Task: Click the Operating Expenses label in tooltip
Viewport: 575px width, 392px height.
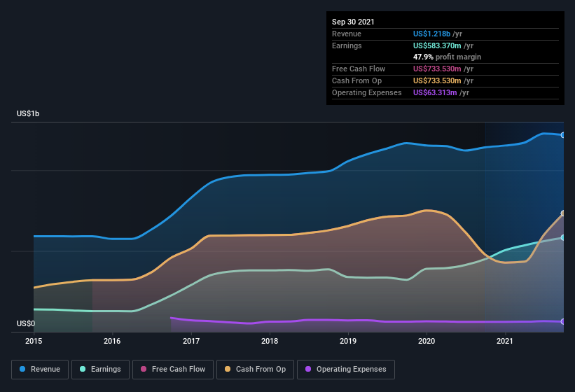Action: click(x=367, y=92)
